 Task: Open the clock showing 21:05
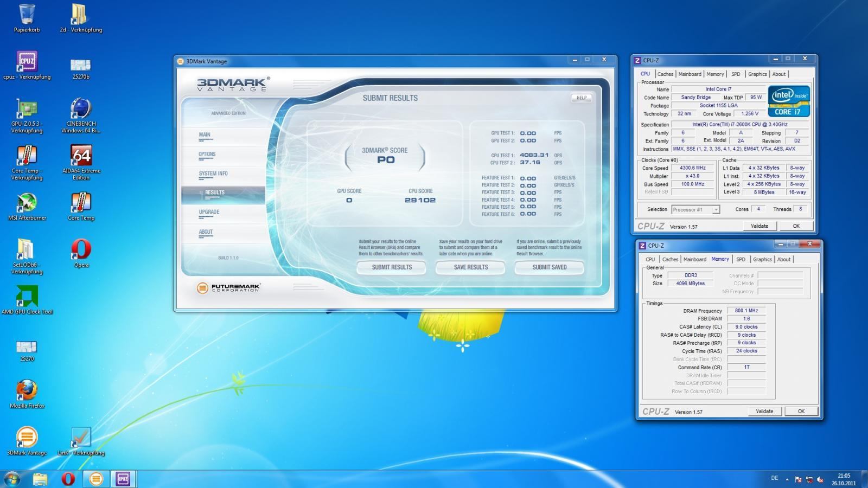(844, 479)
